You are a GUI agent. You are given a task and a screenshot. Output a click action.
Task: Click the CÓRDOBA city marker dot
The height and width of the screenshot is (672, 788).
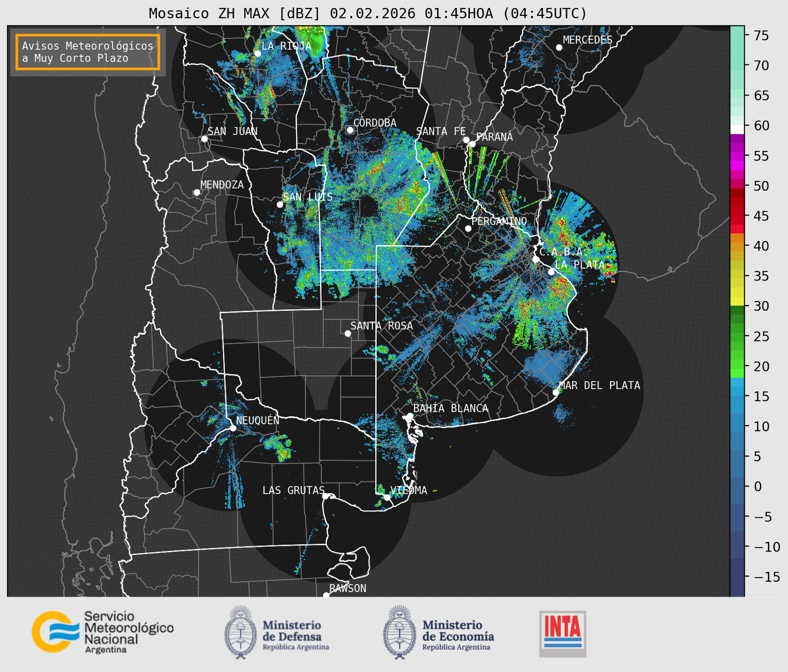[350, 130]
